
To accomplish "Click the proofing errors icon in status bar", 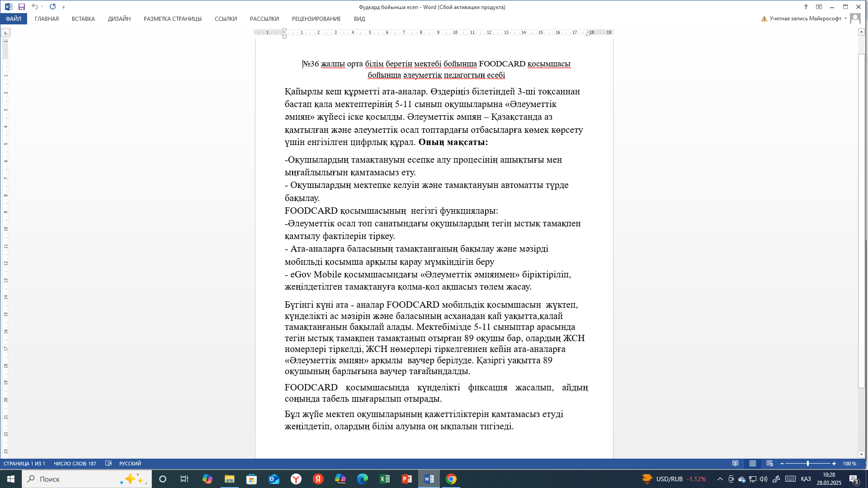I will pyautogui.click(x=108, y=464).
